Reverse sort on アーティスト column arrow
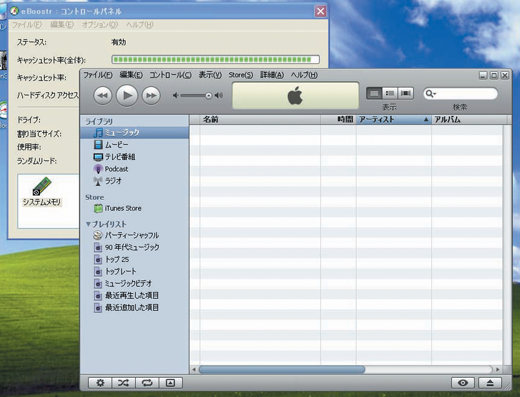520x397 pixels. (x=426, y=119)
